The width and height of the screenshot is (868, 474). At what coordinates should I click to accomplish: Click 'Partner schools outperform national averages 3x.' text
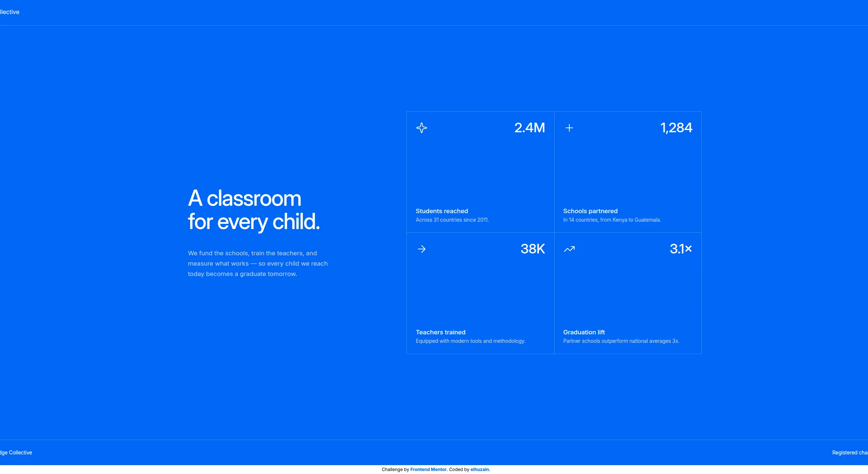pos(621,341)
